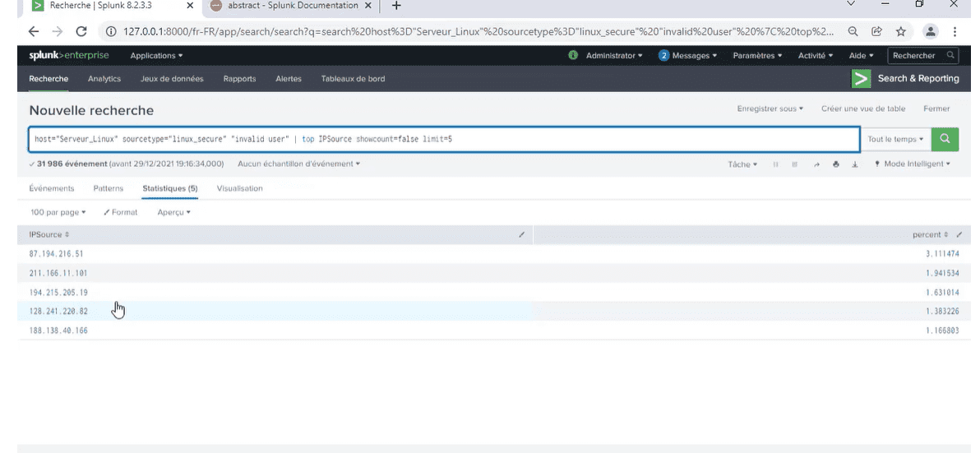Switch to the Événements tab

(x=52, y=188)
